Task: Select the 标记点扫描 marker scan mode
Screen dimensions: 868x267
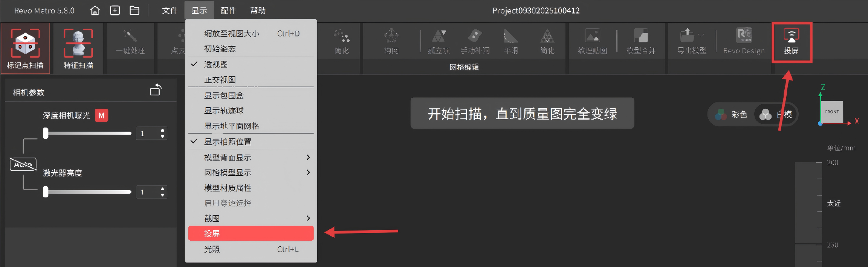Action: [25, 48]
